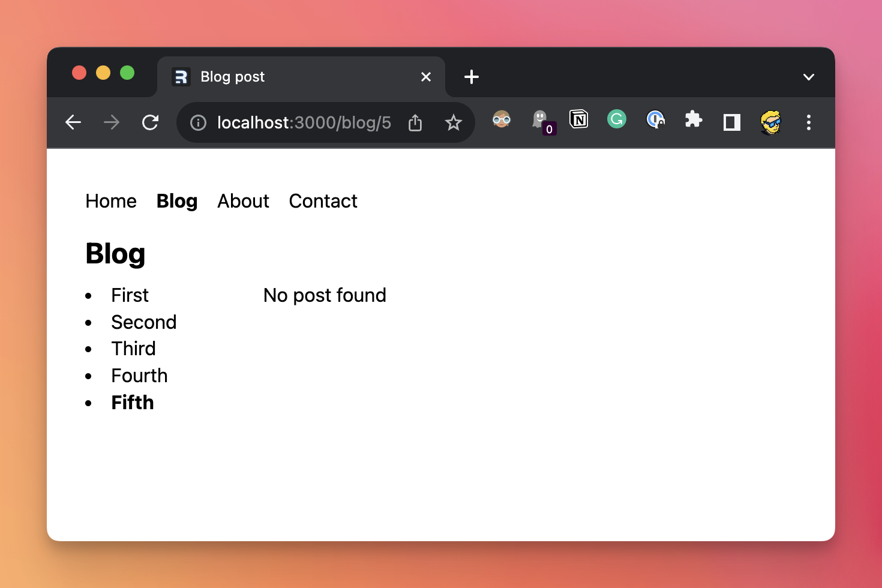Viewport: 882px width, 588px height.
Task: Open the Ghostery extension
Action: coord(541,121)
